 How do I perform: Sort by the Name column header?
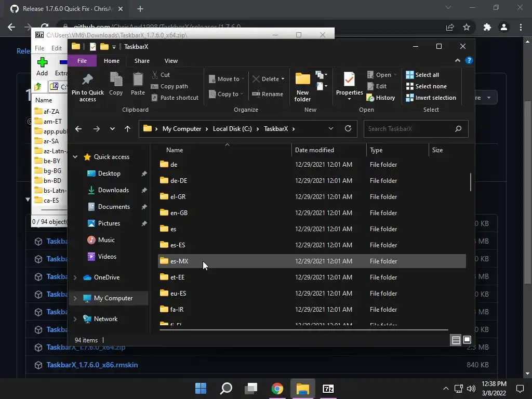coord(224,150)
